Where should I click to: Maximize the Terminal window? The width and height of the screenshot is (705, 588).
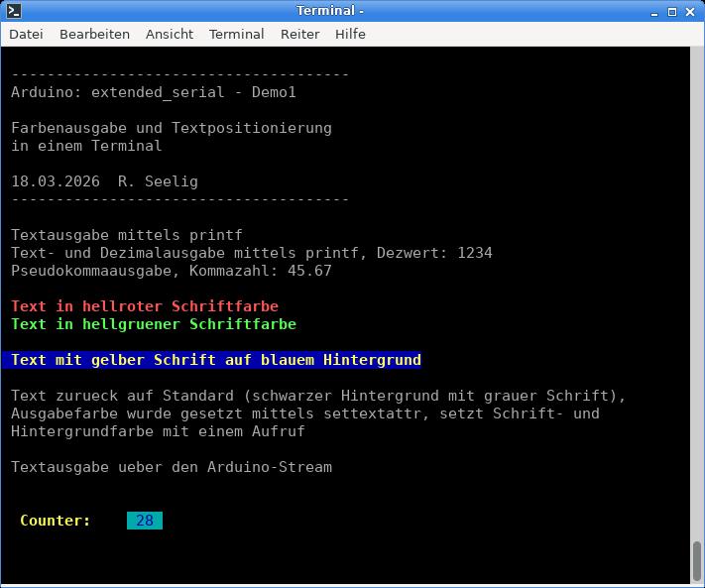671,12
